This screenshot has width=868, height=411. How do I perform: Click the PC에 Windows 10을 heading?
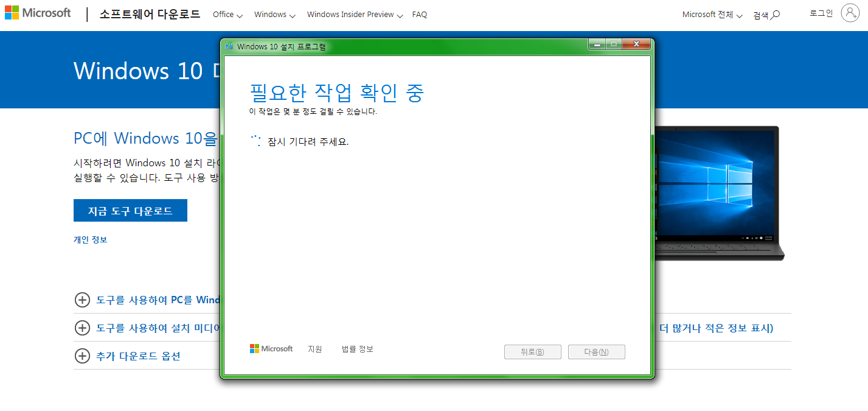coord(146,138)
